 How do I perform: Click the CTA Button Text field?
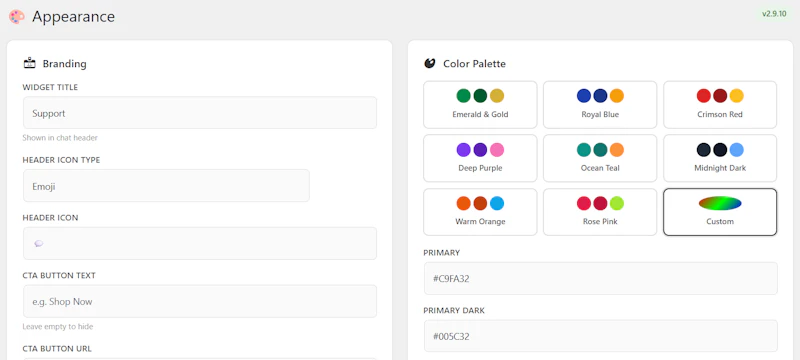coord(200,301)
